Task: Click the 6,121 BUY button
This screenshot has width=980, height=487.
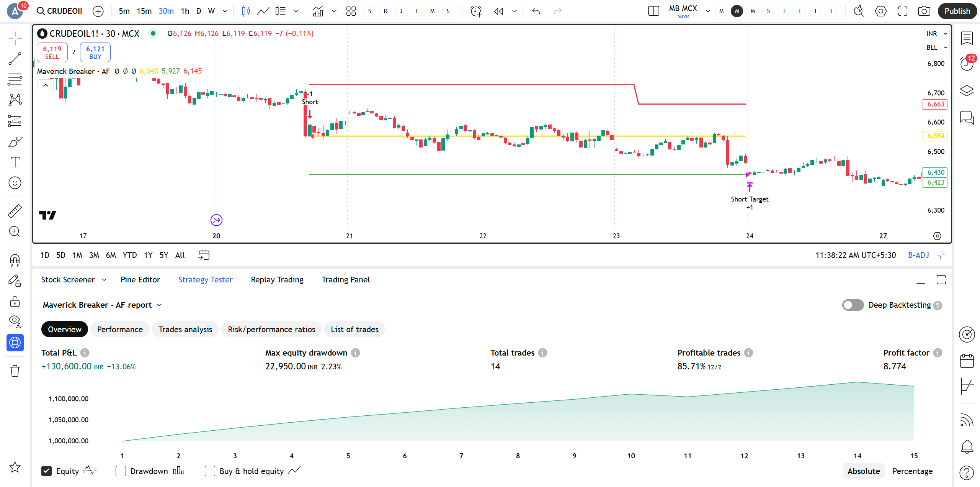Action: (95, 52)
